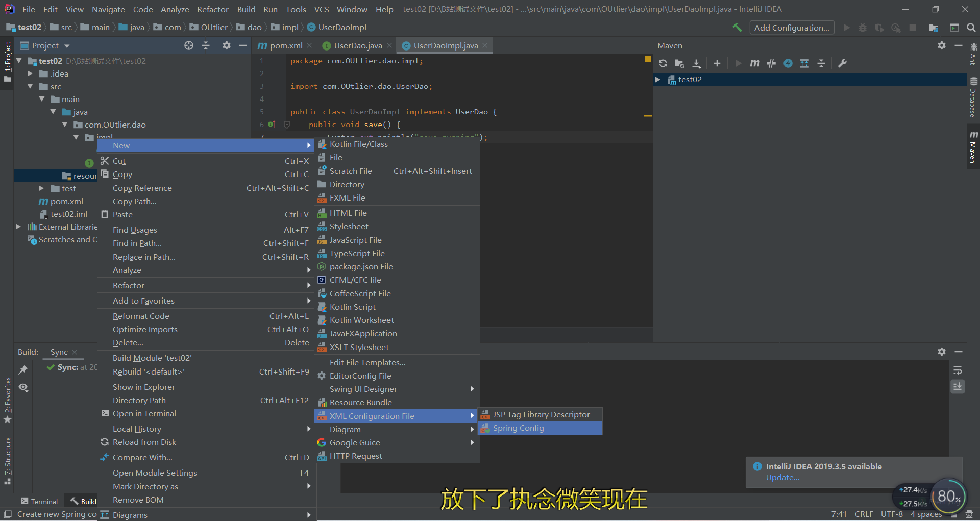
Task: Expand the test02 Maven project node
Action: click(658, 80)
